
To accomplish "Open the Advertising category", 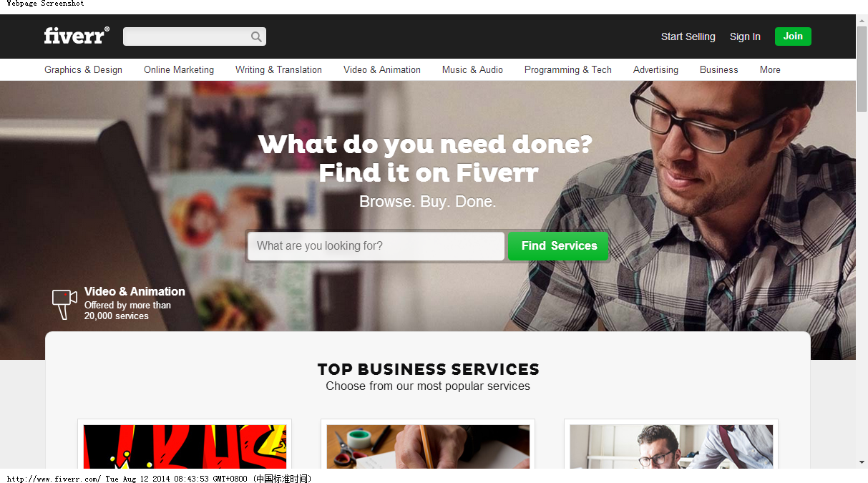I will point(655,69).
